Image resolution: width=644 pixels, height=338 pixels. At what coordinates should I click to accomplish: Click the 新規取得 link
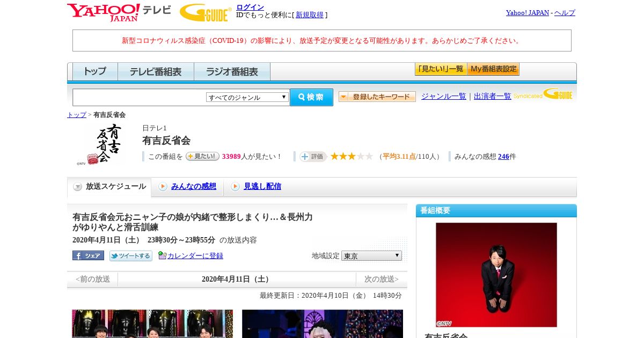tap(310, 15)
